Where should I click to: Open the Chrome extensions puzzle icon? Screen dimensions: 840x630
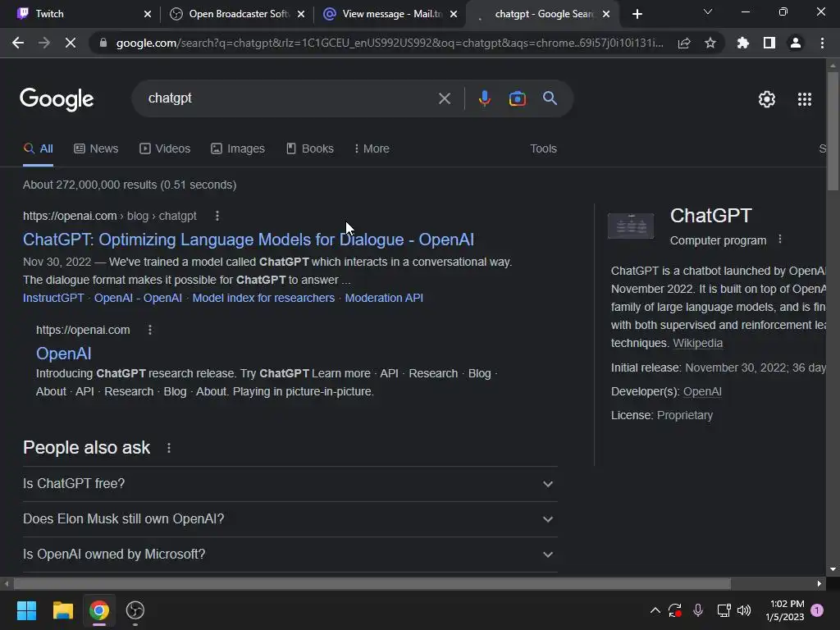tap(743, 43)
